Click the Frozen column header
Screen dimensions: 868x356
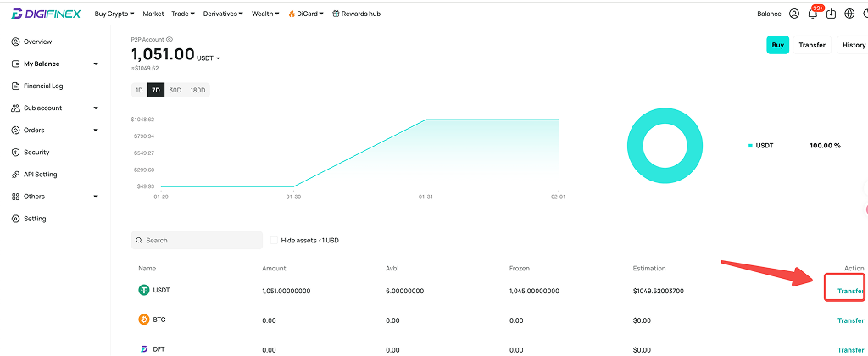[x=520, y=268]
